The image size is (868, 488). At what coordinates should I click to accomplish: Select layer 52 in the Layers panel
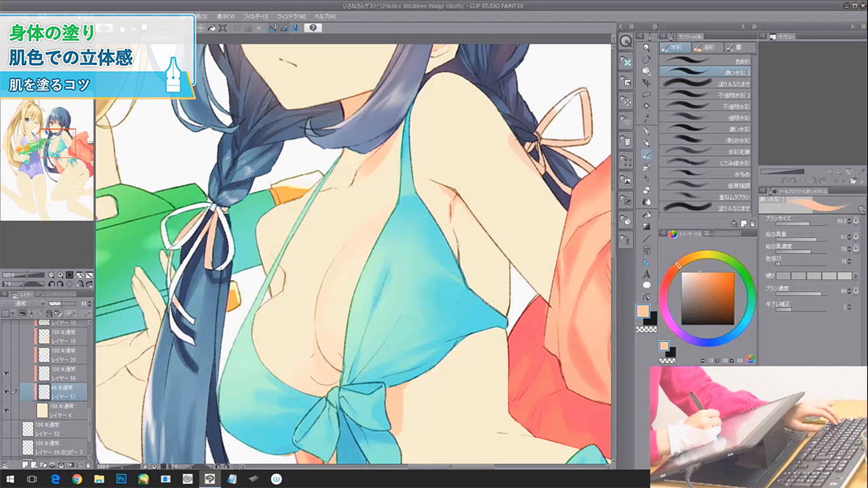54,428
